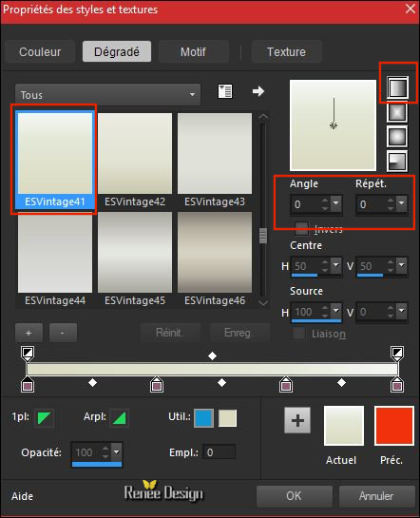The image size is (420, 518).
Task: Click the Annuler button
Action: coord(376,496)
